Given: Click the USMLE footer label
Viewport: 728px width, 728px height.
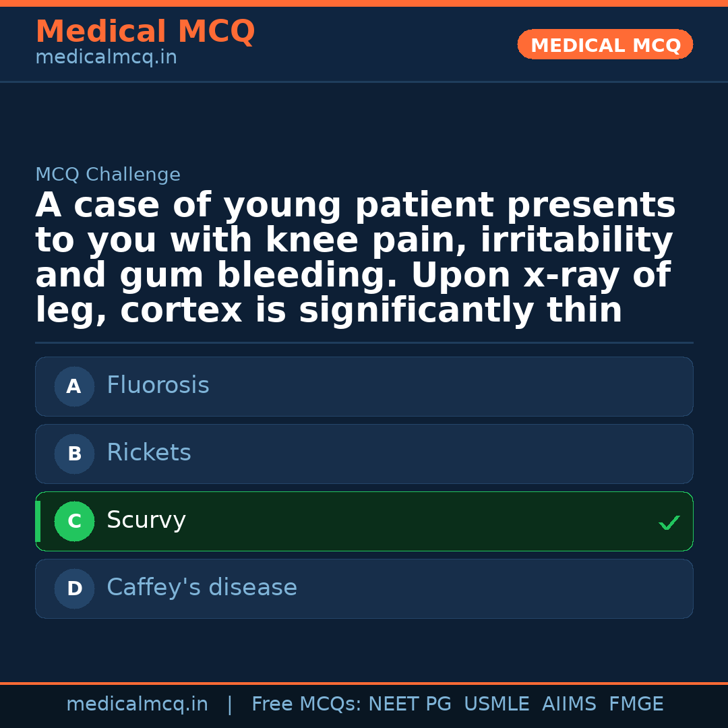Looking at the screenshot, I should click(x=496, y=704).
